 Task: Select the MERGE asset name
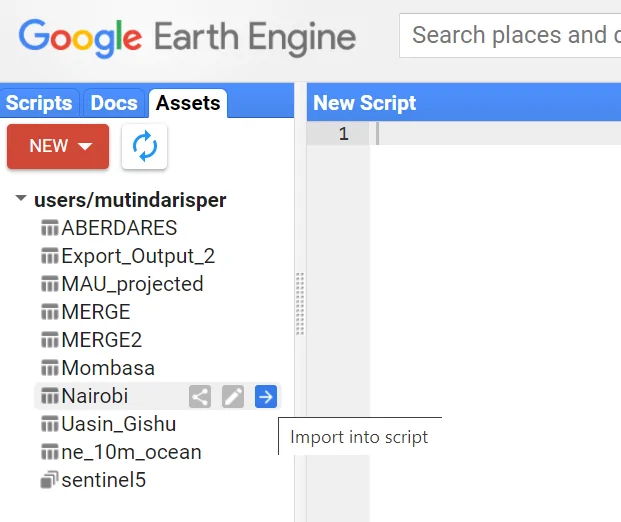[96, 312]
